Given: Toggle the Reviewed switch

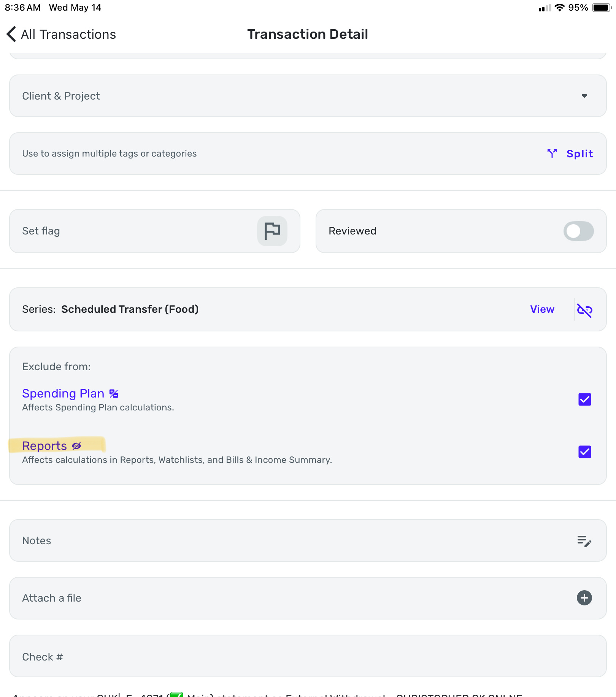Looking at the screenshot, I should [578, 231].
